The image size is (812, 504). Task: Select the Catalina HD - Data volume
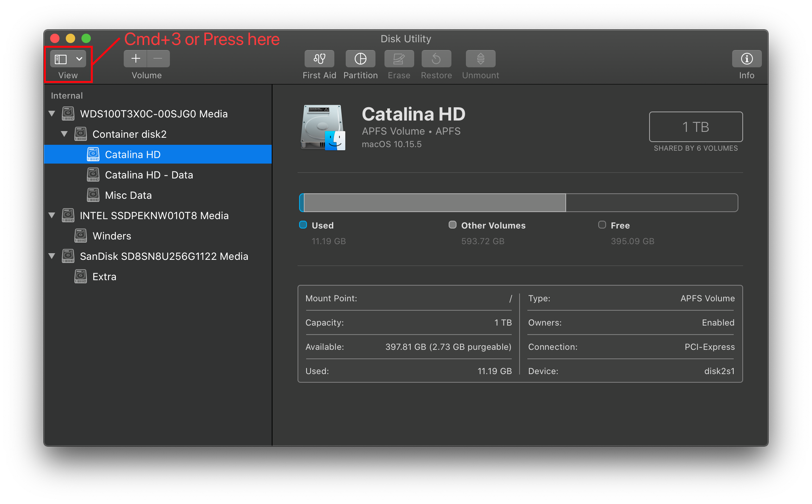[x=149, y=175]
